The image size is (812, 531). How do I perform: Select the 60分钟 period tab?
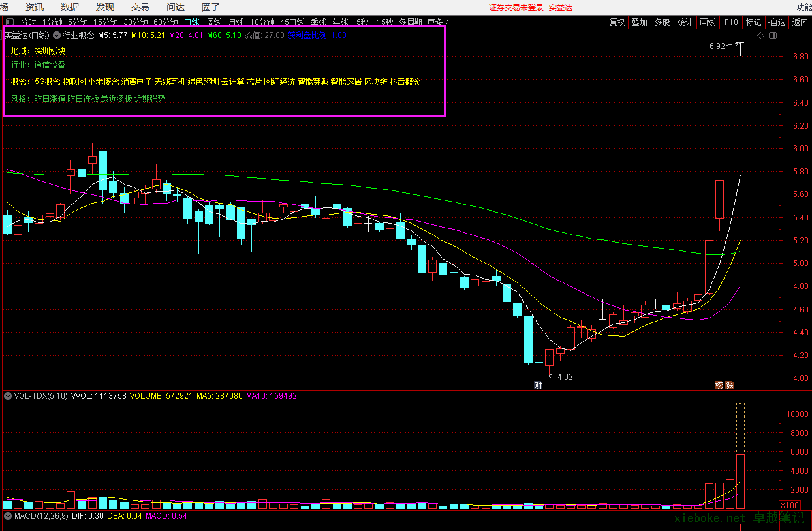[x=166, y=22]
